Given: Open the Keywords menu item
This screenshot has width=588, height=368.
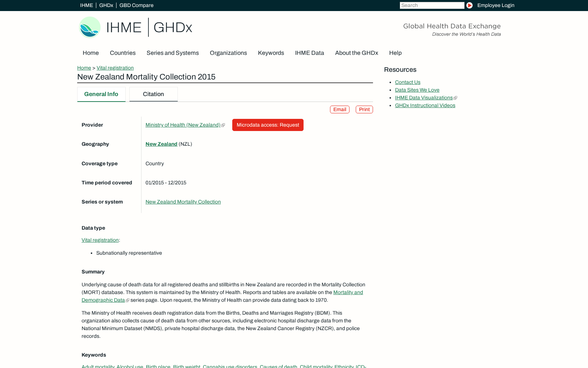Looking at the screenshot, I should tap(271, 53).
